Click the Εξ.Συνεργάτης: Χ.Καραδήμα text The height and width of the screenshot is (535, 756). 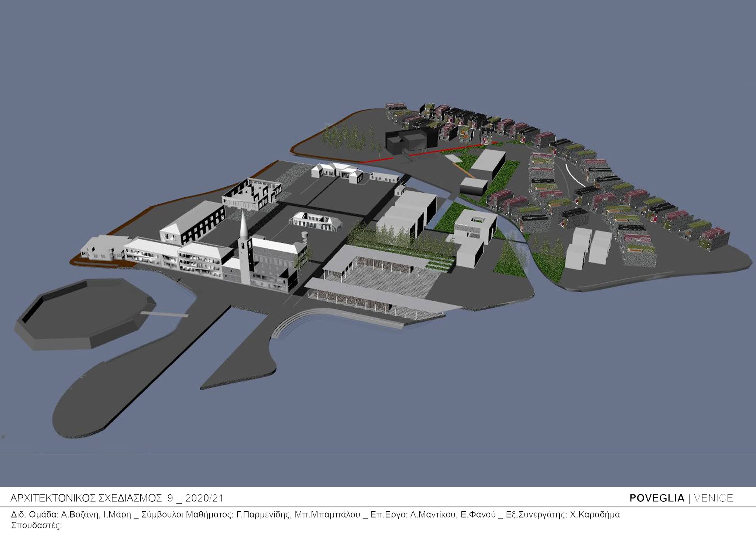click(x=563, y=515)
